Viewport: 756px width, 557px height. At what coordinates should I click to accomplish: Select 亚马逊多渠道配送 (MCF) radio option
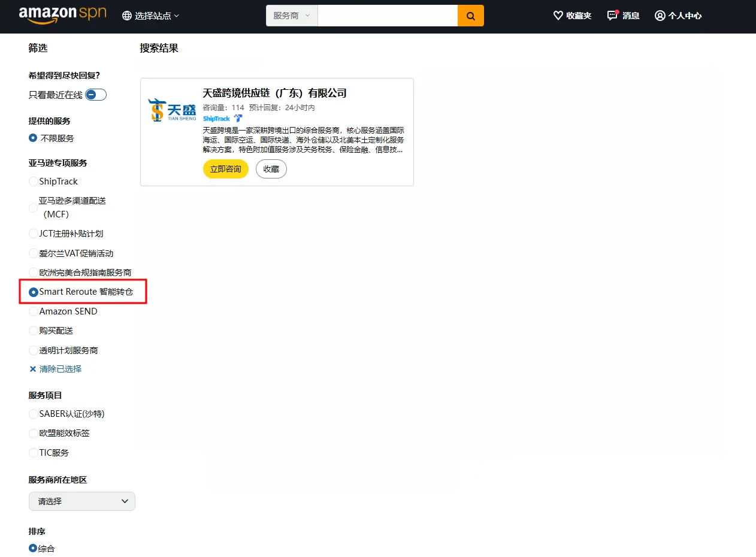(x=33, y=207)
